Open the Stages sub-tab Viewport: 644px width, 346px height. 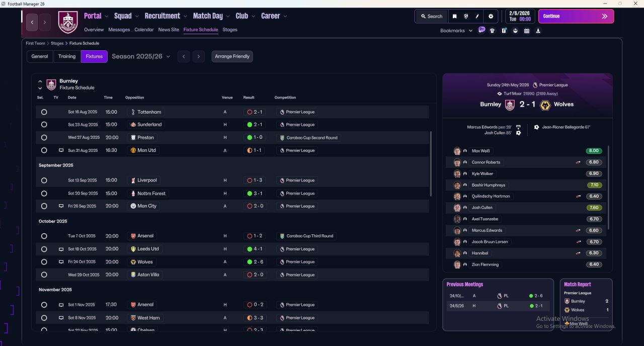(230, 30)
